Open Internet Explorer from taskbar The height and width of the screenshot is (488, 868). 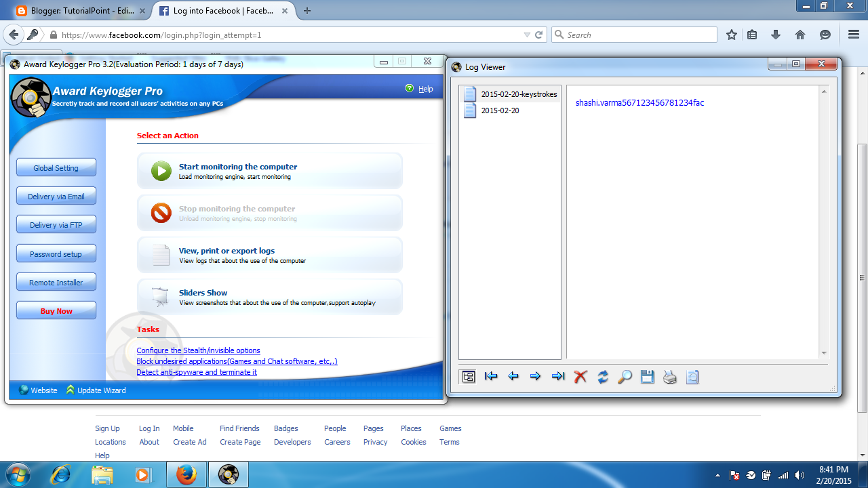[62, 474]
